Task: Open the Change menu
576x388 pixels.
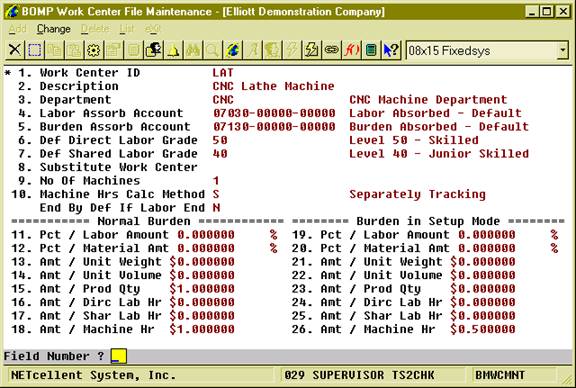Action: [x=54, y=29]
